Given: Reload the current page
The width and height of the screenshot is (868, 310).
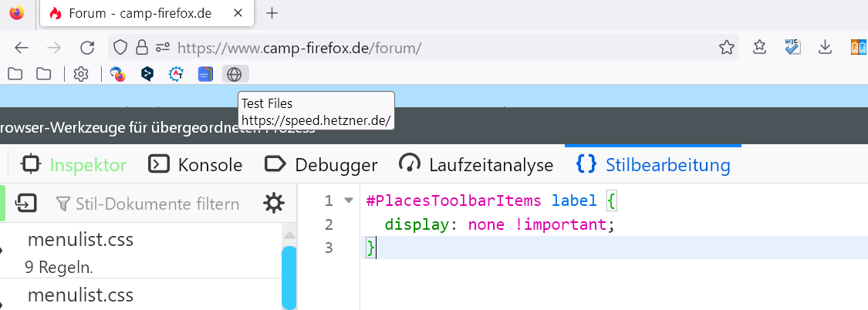Looking at the screenshot, I should (87, 48).
